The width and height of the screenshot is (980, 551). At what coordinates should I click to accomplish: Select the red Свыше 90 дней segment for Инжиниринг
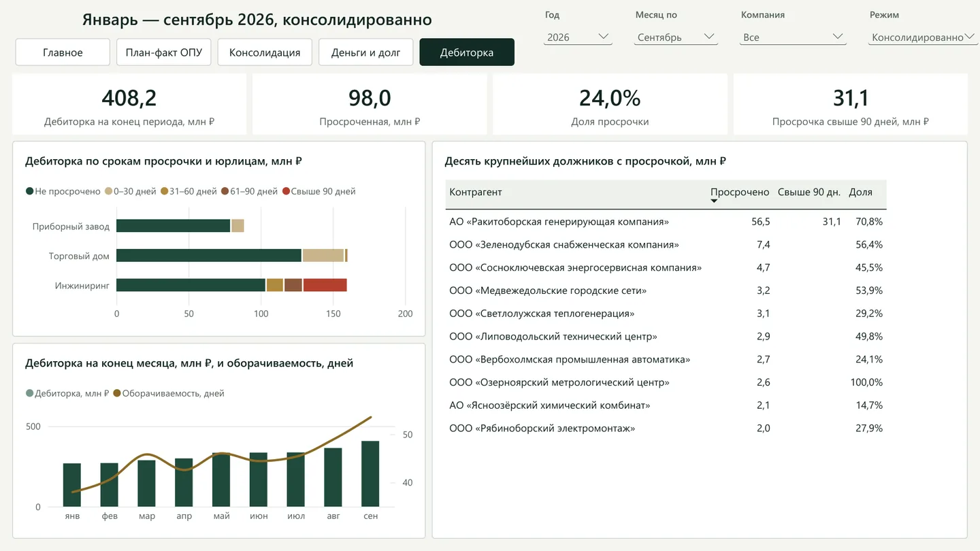(x=325, y=285)
